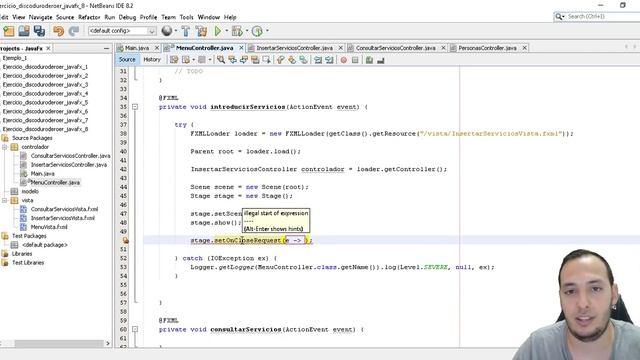
Task: Open the Profile Project dropdown arrow
Action: coord(267,31)
